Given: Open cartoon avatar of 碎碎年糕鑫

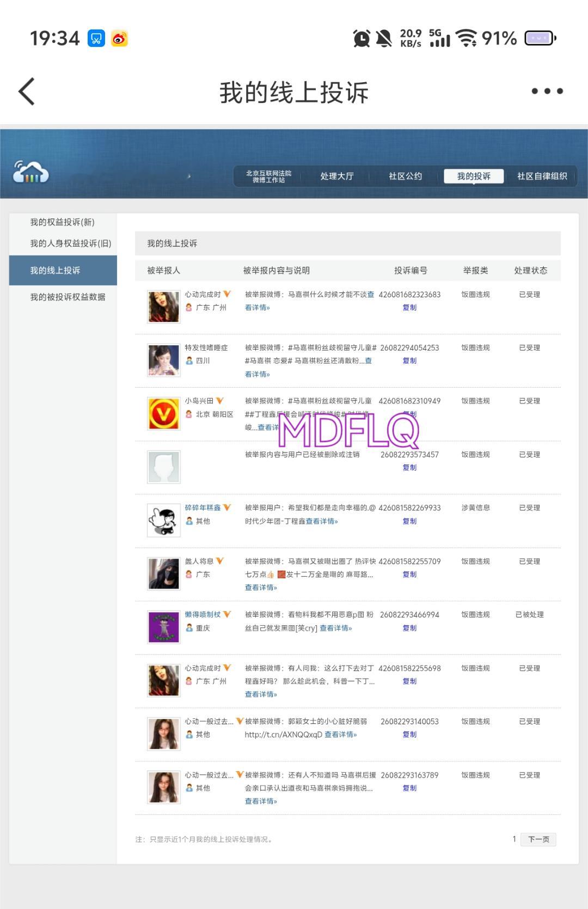Looking at the screenshot, I should point(164,520).
